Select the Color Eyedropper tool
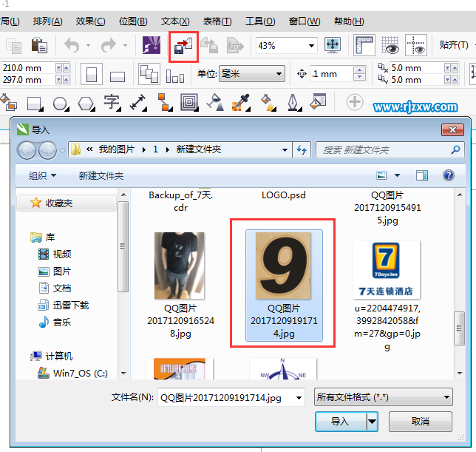The height and width of the screenshot is (452, 476). click(241, 102)
